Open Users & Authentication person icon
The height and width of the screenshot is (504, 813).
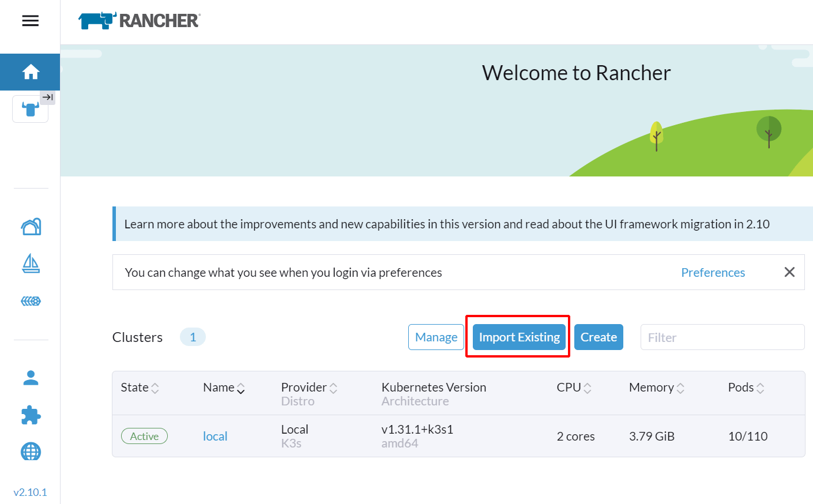pyautogui.click(x=31, y=378)
